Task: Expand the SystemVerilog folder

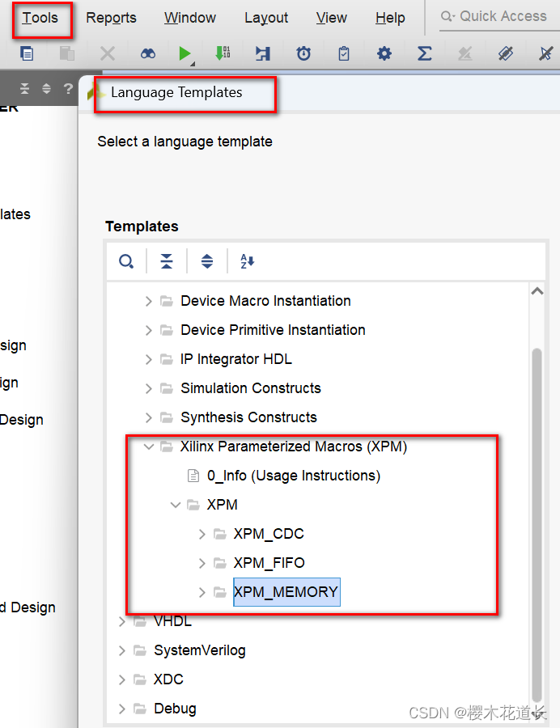Action: (x=121, y=651)
